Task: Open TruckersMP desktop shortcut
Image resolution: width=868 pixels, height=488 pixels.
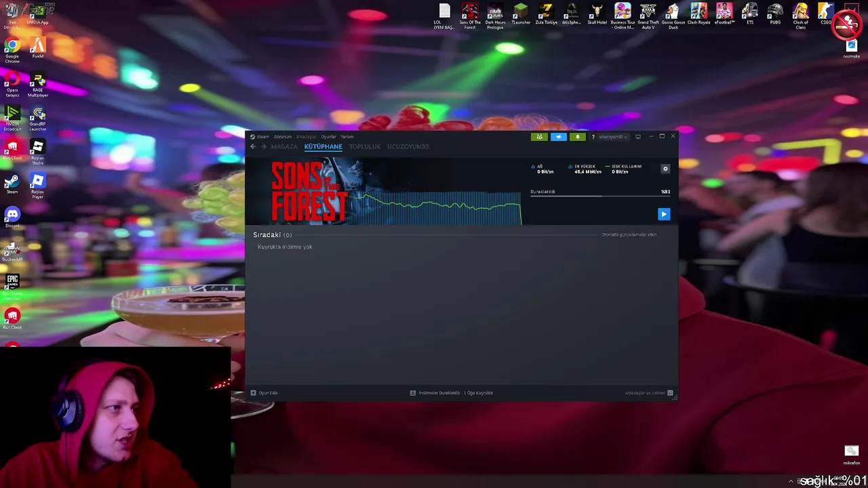Action: (12, 252)
